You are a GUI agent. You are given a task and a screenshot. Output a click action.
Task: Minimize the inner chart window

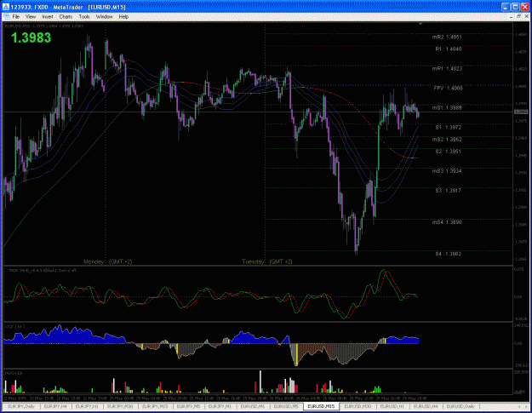pyautogui.click(x=512, y=16)
